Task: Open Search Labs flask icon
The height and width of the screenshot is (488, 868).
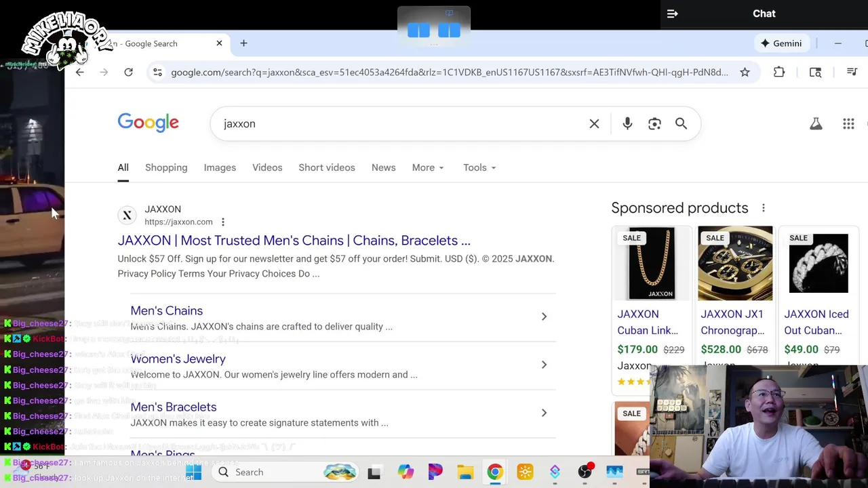Action: [x=816, y=123]
